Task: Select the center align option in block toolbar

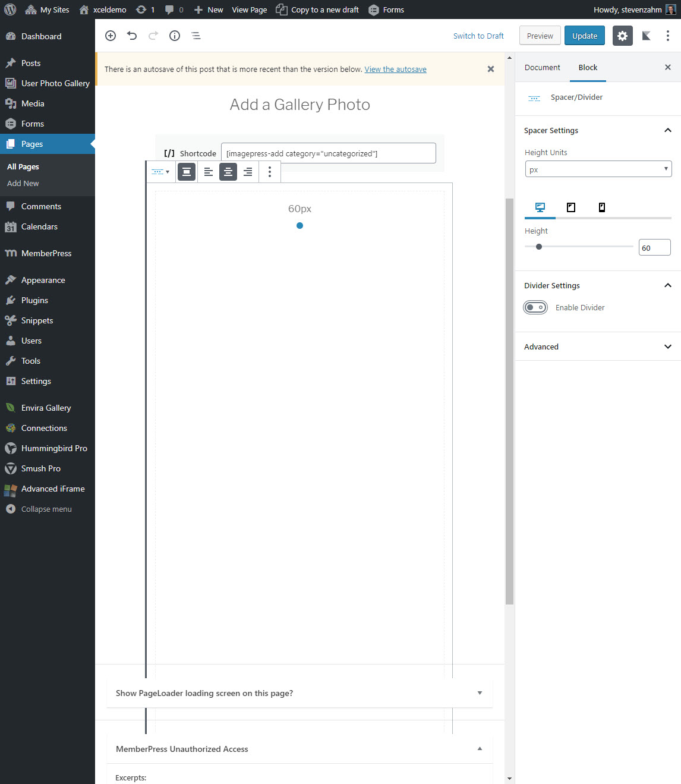Action: pyautogui.click(x=228, y=172)
